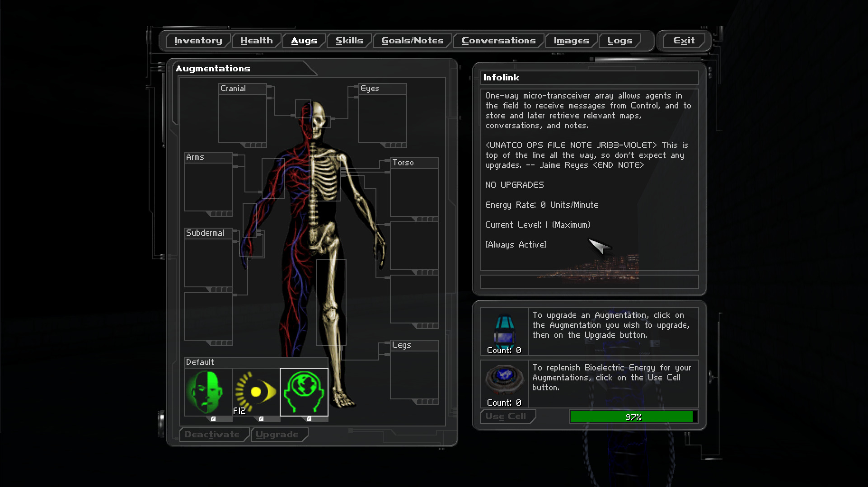This screenshot has width=868, height=487.
Task: Select the empty Arms augmentation slot
Action: (x=208, y=187)
